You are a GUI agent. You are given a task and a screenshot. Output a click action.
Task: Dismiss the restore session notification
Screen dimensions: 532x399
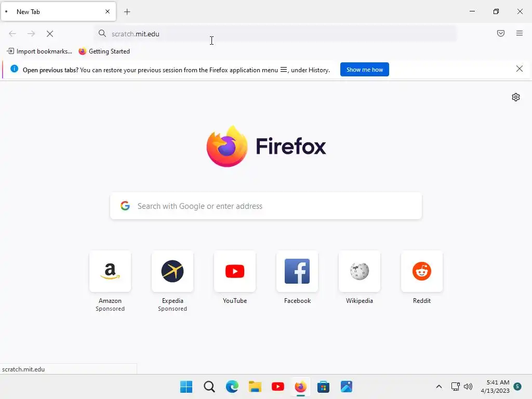click(520, 69)
